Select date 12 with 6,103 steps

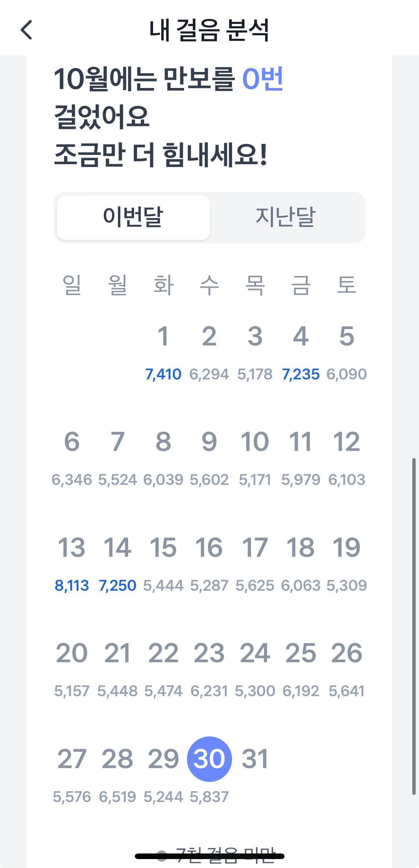[346, 442]
